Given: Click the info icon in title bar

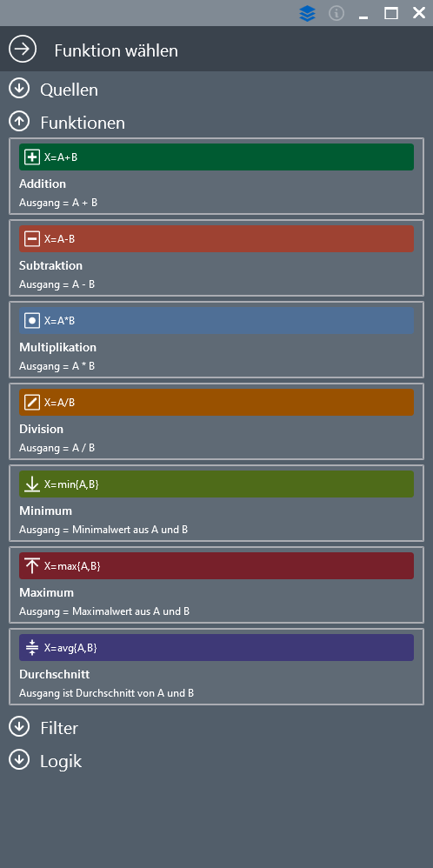Looking at the screenshot, I should (336, 13).
